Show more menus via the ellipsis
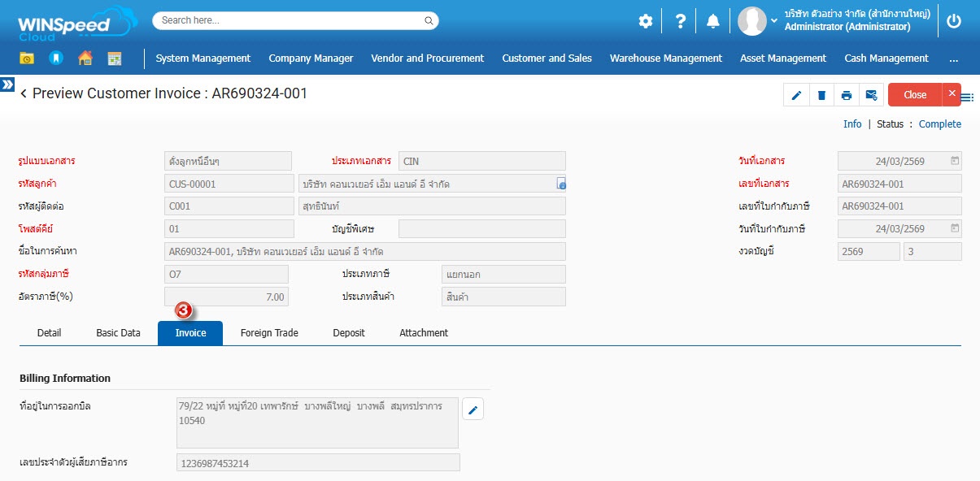The width and height of the screenshot is (980, 481). point(953,58)
